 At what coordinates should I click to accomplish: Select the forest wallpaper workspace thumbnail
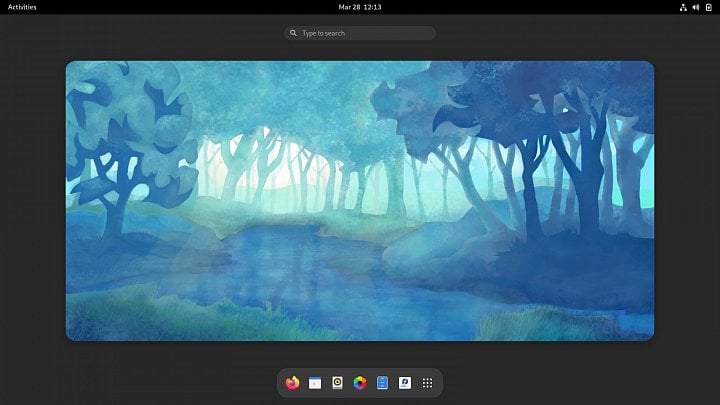[x=360, y=201]
